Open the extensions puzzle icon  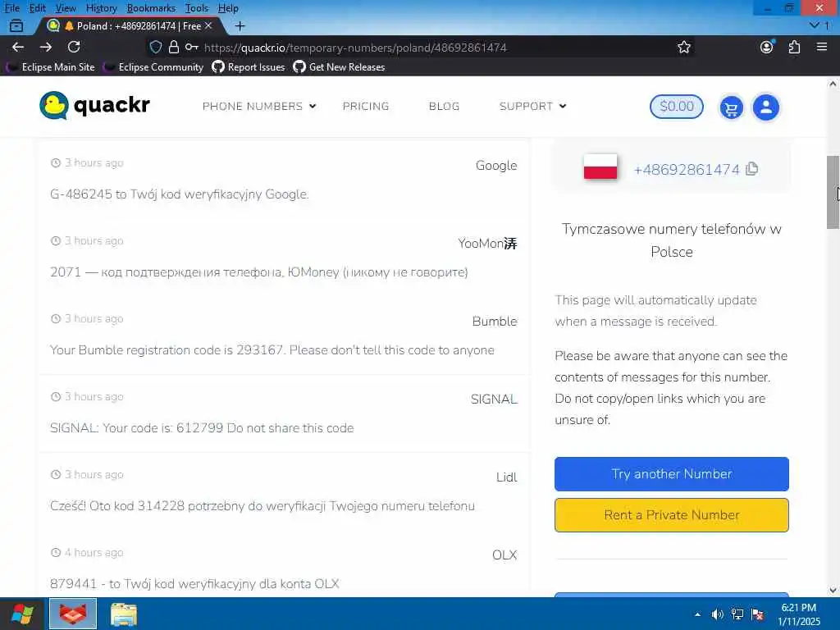(794, 47)
